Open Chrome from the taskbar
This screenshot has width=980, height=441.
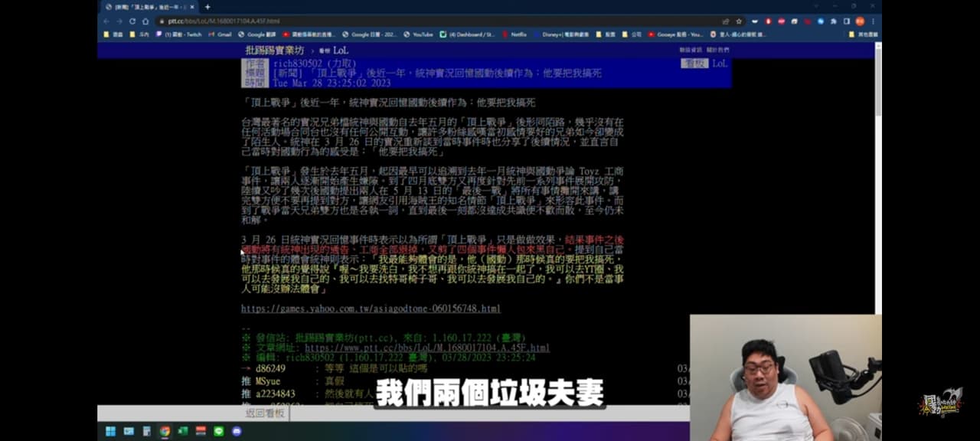click(165, 431)
